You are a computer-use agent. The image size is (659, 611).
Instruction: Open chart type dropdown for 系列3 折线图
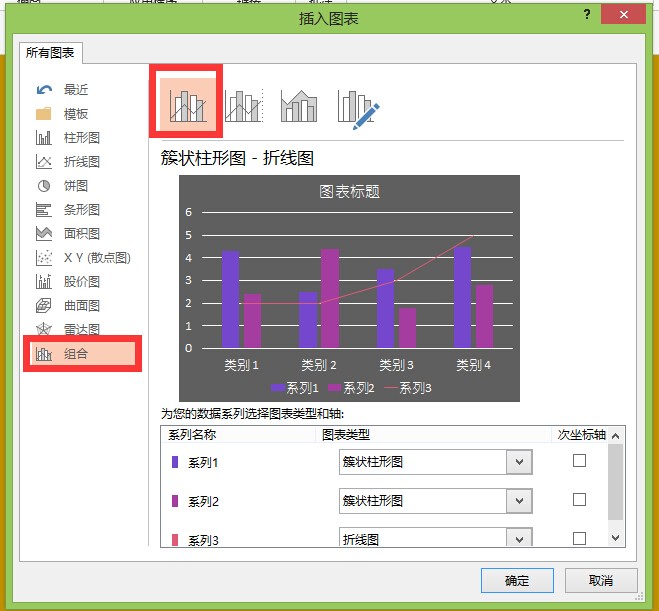tap(519, 538)
